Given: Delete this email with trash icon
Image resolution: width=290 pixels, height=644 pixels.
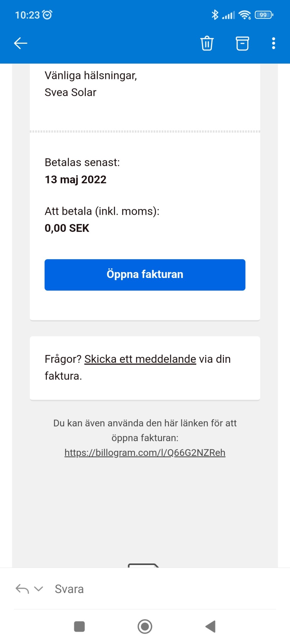Looking at the screenshot, I should [x=207, y=43].
